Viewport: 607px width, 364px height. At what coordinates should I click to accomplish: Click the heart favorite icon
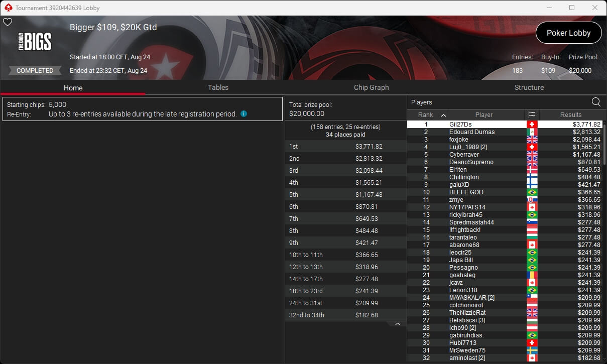click(8, 22)
